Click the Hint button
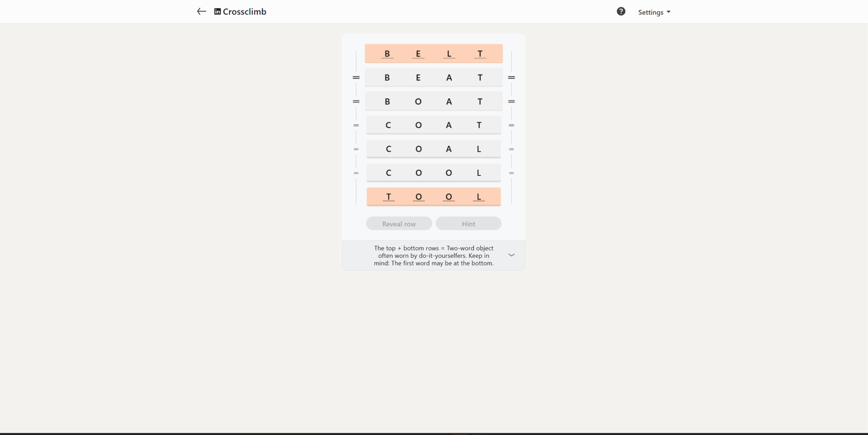 (468, 224)
